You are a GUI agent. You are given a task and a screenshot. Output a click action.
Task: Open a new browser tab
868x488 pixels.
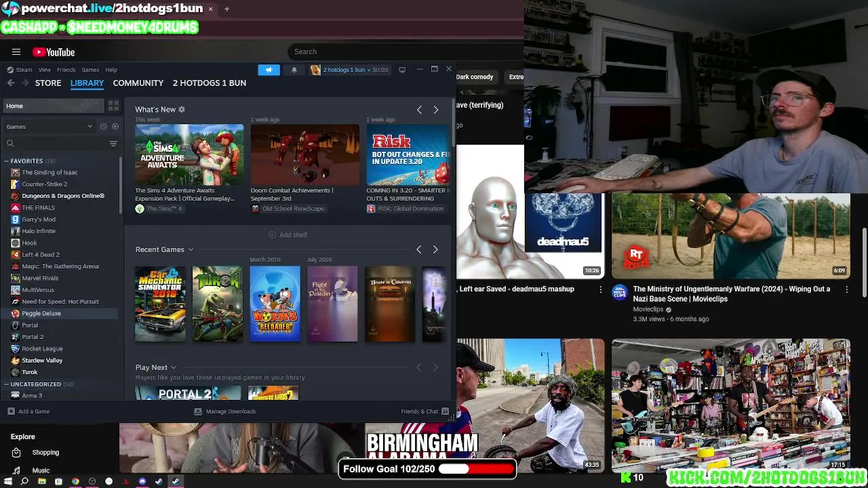click(226, 9)
